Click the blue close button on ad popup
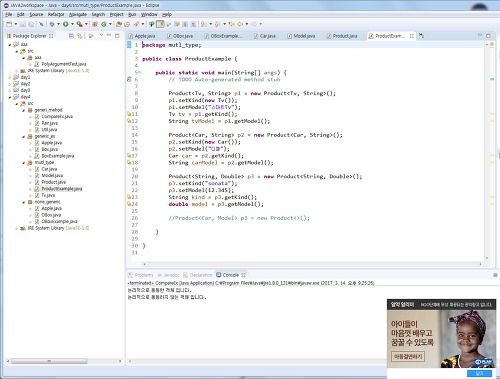 click(479, 373)
